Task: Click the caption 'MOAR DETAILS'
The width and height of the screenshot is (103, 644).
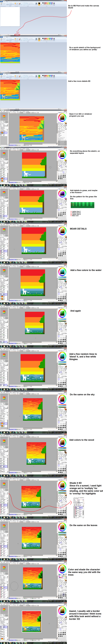Action: point(78,229)
